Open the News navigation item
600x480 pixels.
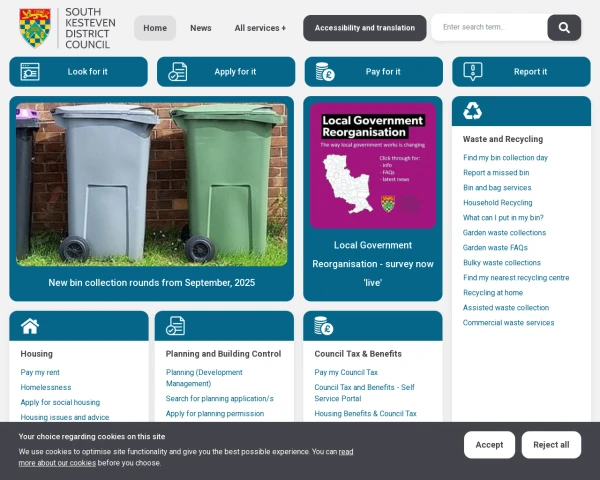click(x=201, y=28)
